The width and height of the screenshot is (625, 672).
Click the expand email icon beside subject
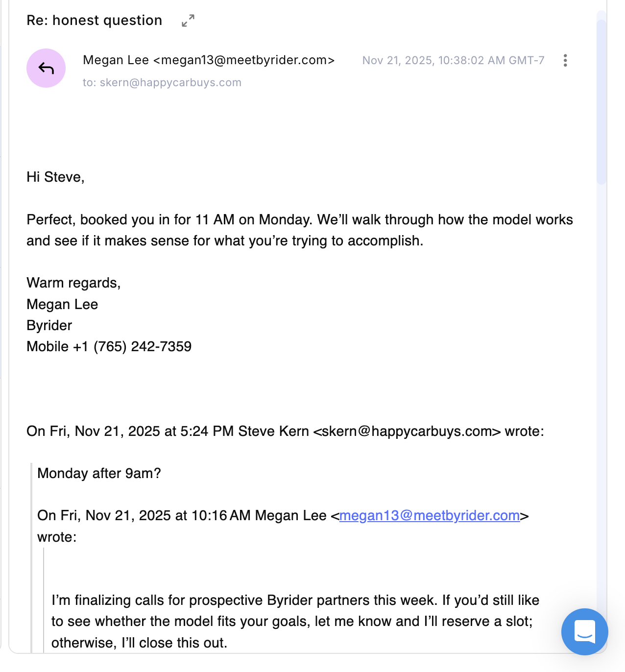point(188,21)
